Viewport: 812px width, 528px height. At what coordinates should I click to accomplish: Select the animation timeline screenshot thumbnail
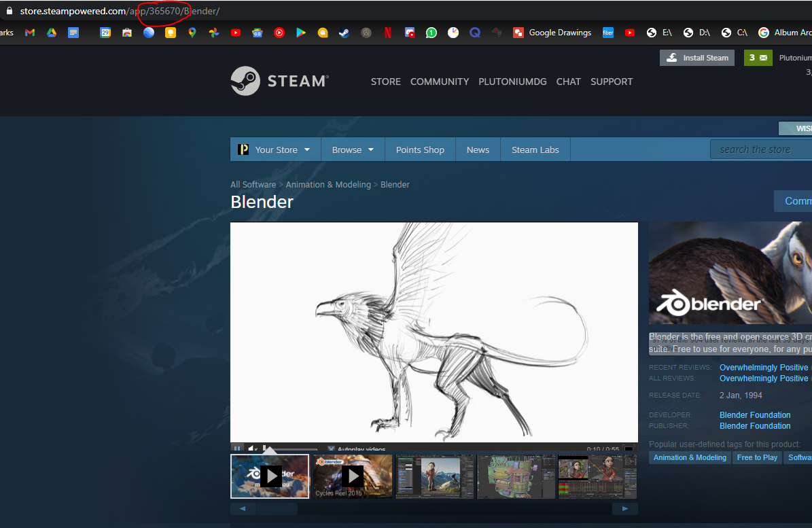[x=597, y=476]
